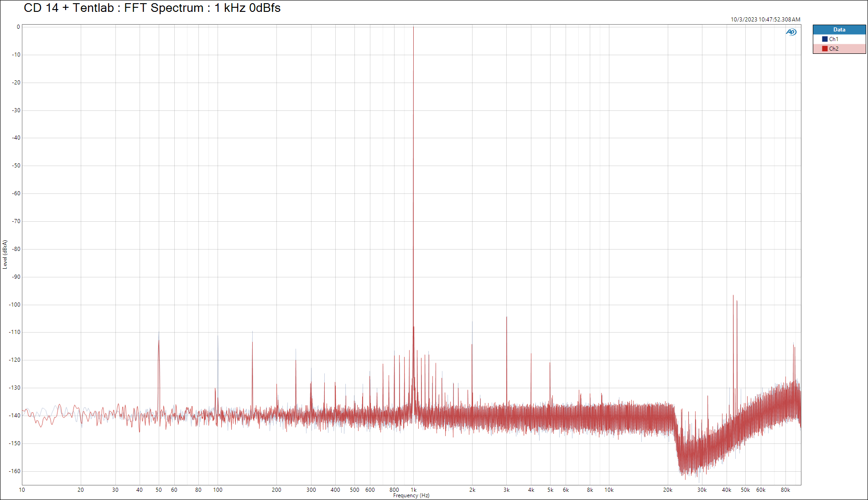Viewport: 868px width, 500px height.
Task: Click the 3 kHz harmonic peak tip
Action: point(506,318)
